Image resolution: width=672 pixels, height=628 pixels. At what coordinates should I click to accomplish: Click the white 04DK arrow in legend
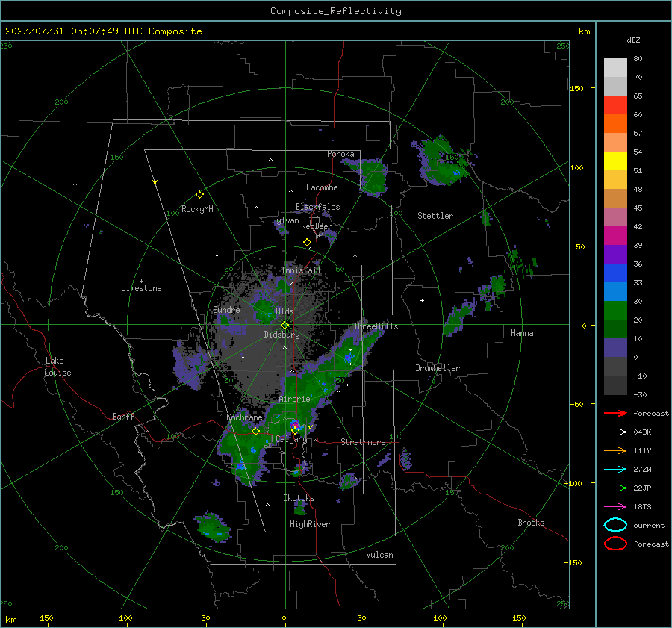(615, 432)
